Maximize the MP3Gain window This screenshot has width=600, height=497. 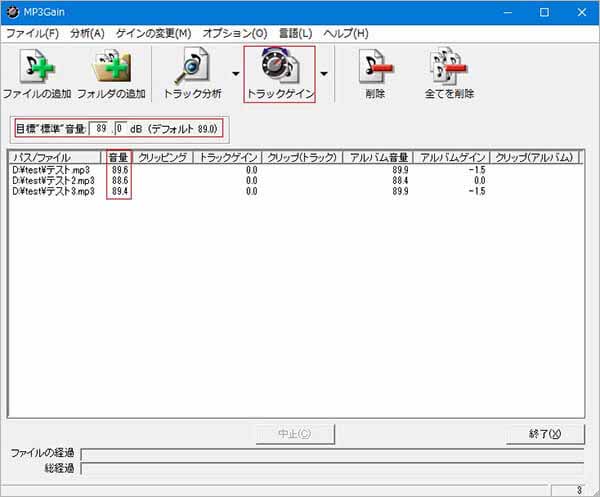click(x=544, y=12)
